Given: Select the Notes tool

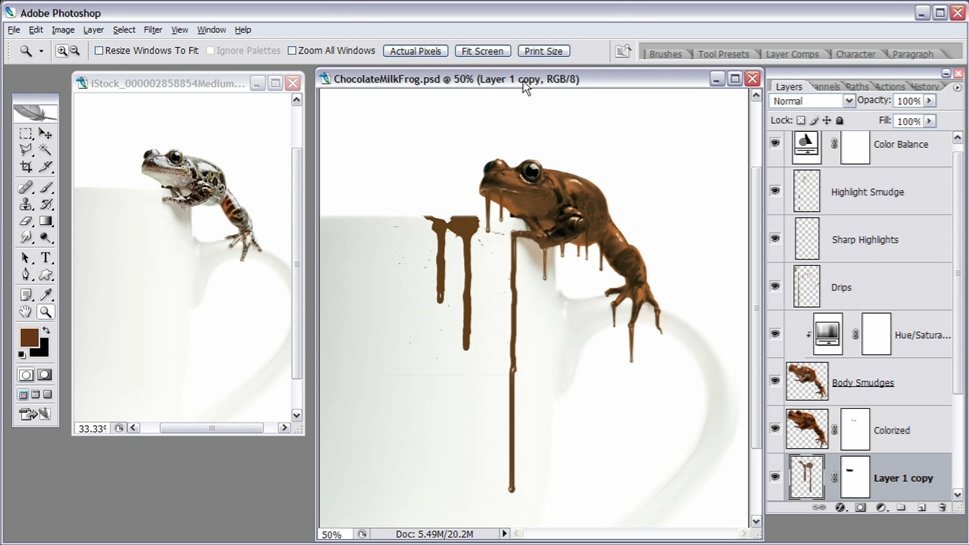Looking at the screenshot, I should pos(26,295).
